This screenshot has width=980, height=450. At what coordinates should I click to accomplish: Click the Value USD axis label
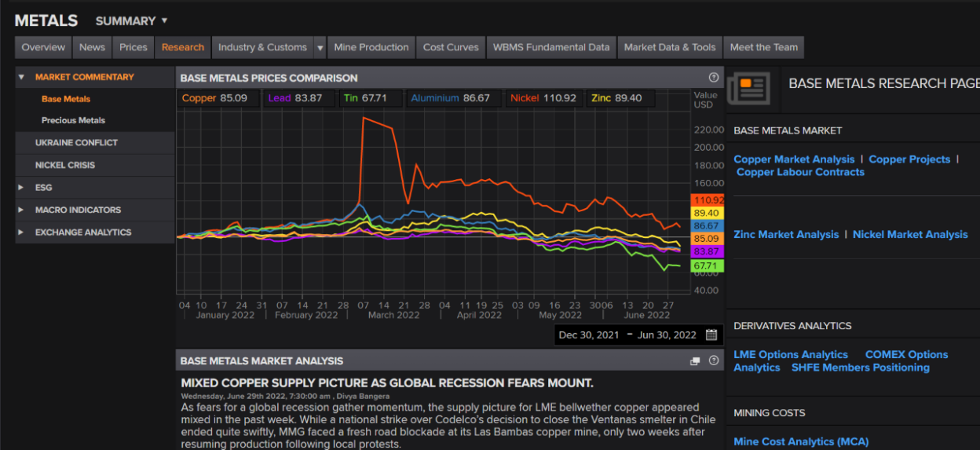704,100
